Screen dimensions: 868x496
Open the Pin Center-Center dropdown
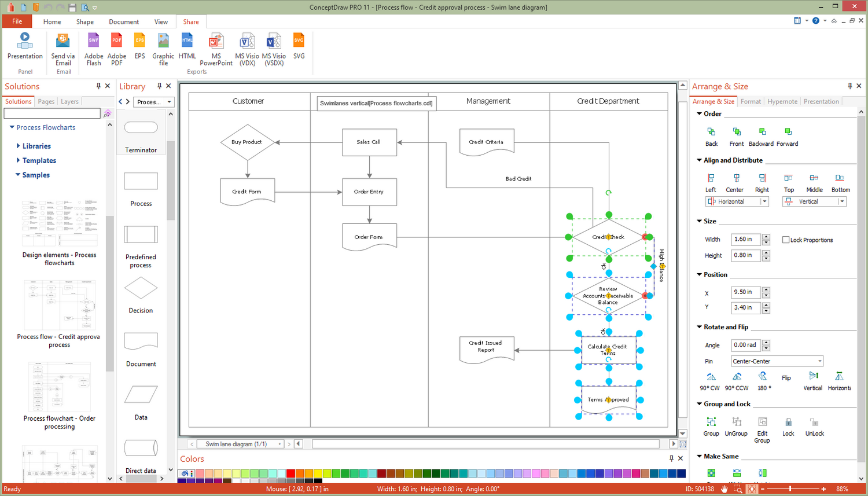pos(819,361)
